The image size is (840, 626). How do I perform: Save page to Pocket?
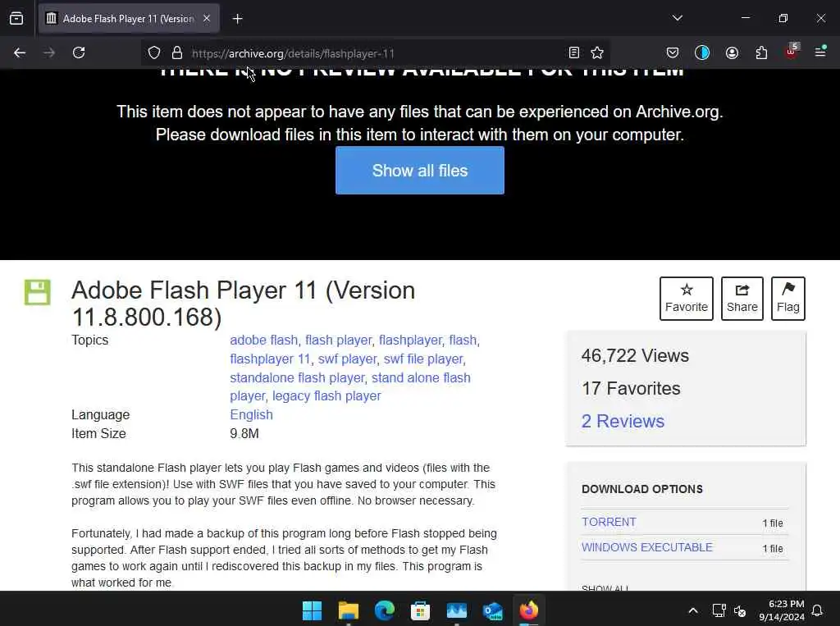[x=673, y=53]
